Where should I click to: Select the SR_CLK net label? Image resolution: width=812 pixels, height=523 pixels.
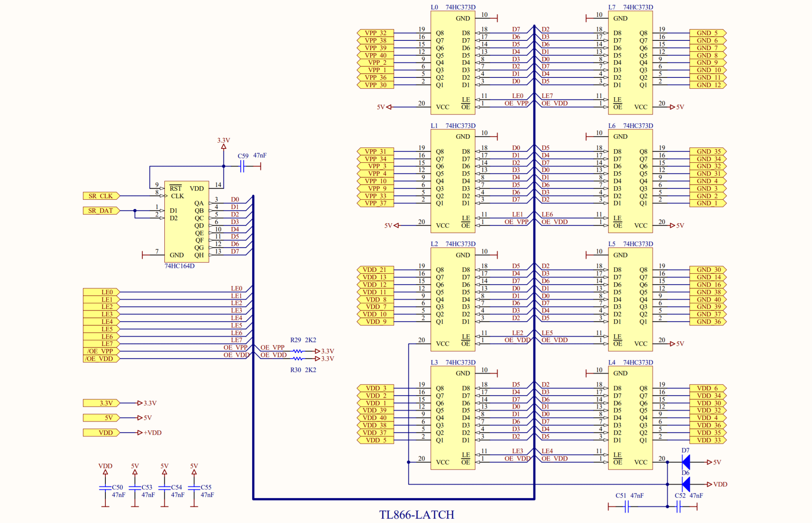click(x=100, y=196)
